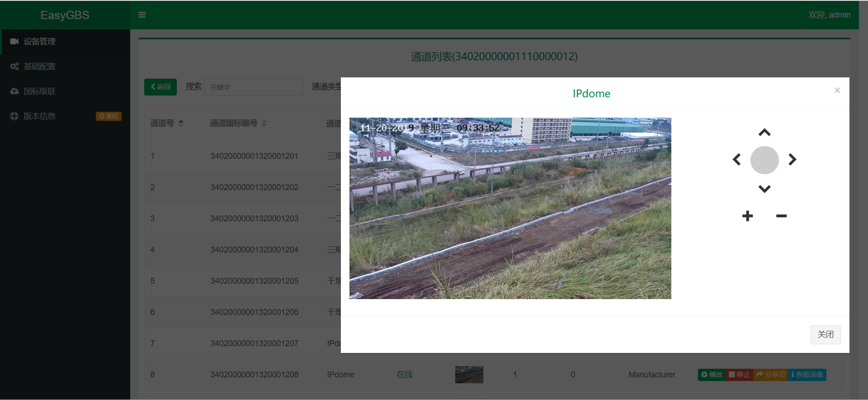This screenshot has width=868, height=400.
Task: Click the 设备管理 camera icon in sidebar
Action: click(14, 42)
